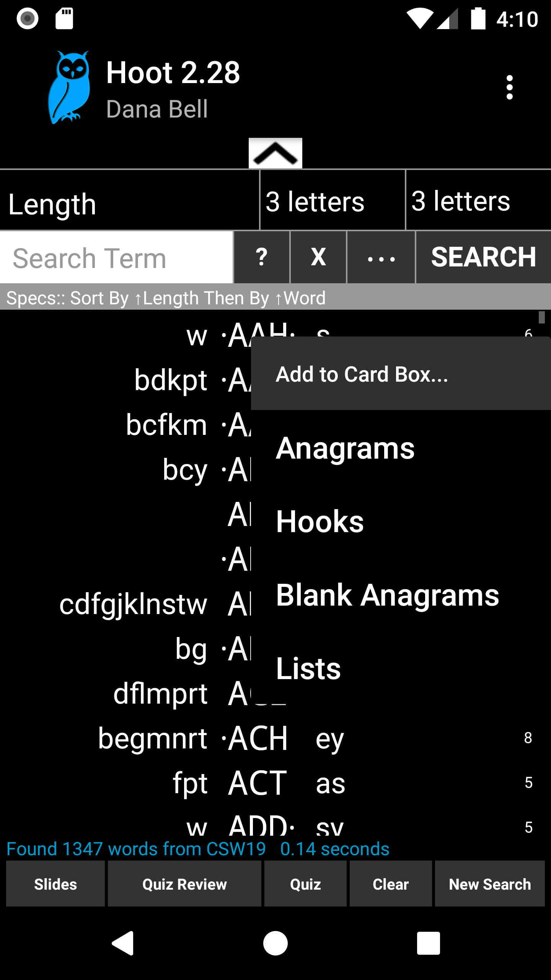This screenshot has width=551, height=980.
Task: Tap the recent apps square button
Action: pyautogui.click(x=428, y=943)
